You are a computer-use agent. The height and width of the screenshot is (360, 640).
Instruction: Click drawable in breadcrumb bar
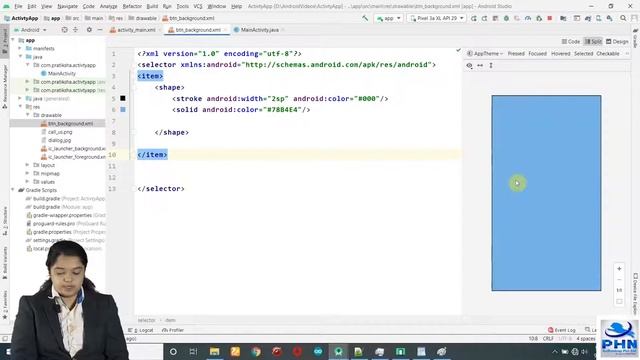(142, 18)
